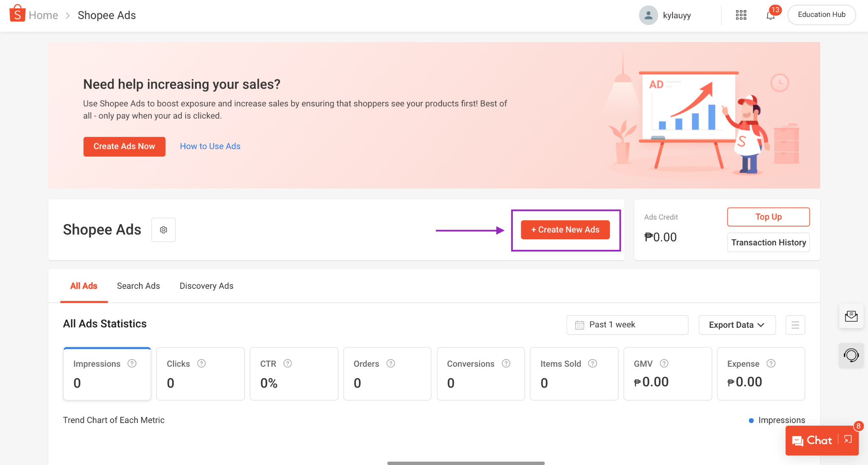Go to Home breadcrumb
The image size is (868, 465).
click(x=43, y=15)
